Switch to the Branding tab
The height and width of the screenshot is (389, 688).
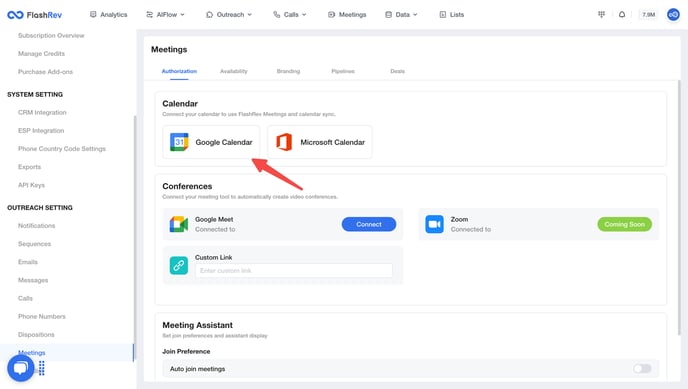coord(288,71)
